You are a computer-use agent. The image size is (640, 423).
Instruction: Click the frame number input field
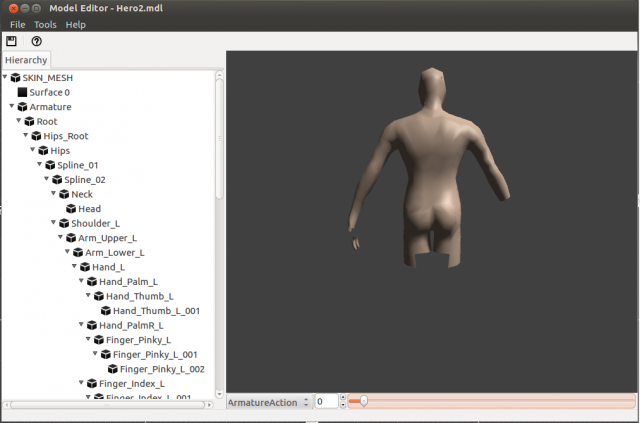tap(326, 401)
